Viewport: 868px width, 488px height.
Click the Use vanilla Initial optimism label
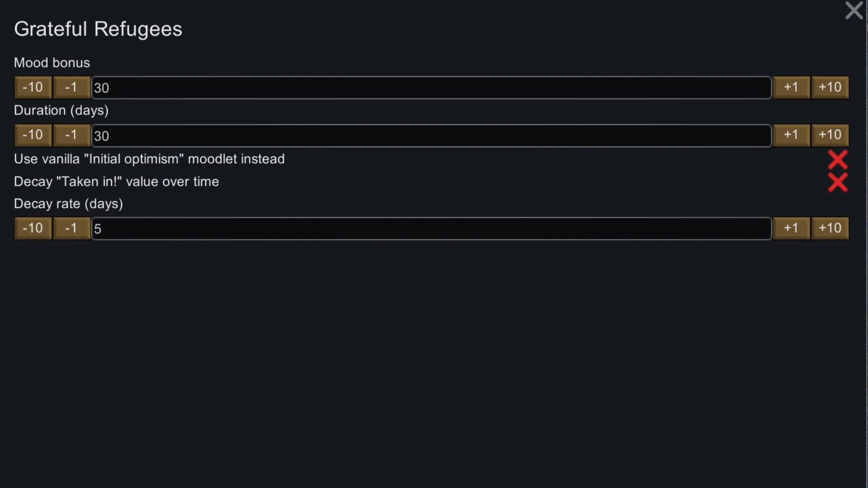point(149,159)
